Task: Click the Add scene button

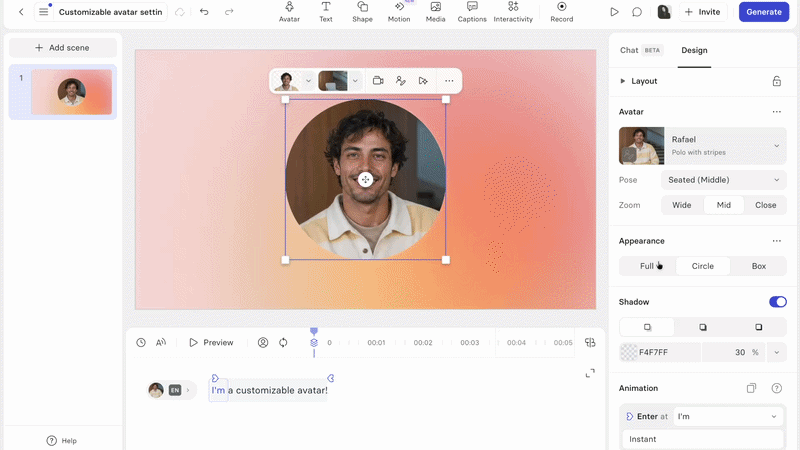Action: pos(62,47)
